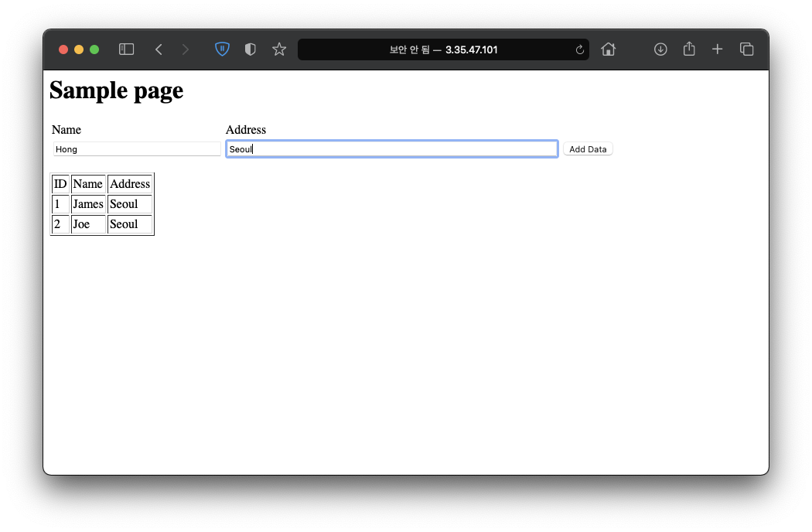Maximize the window with green button

click(94, 49)
